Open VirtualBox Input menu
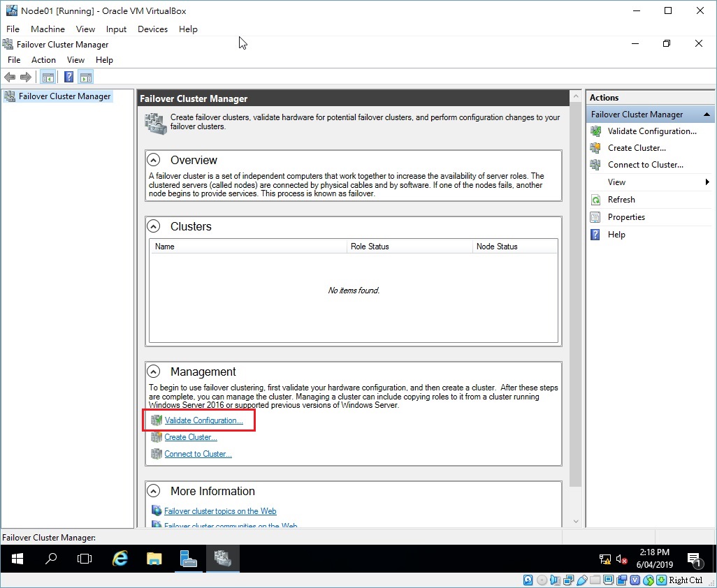 point(116,29)
